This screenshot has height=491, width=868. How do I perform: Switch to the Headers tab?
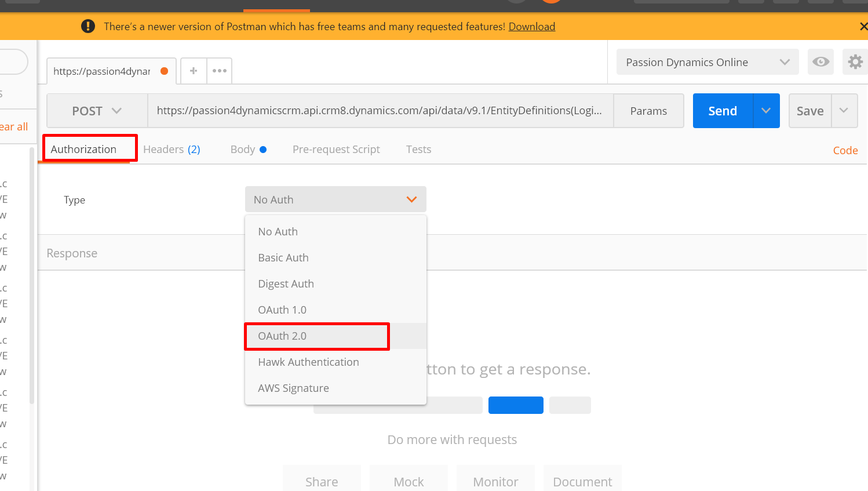point(172,150)
